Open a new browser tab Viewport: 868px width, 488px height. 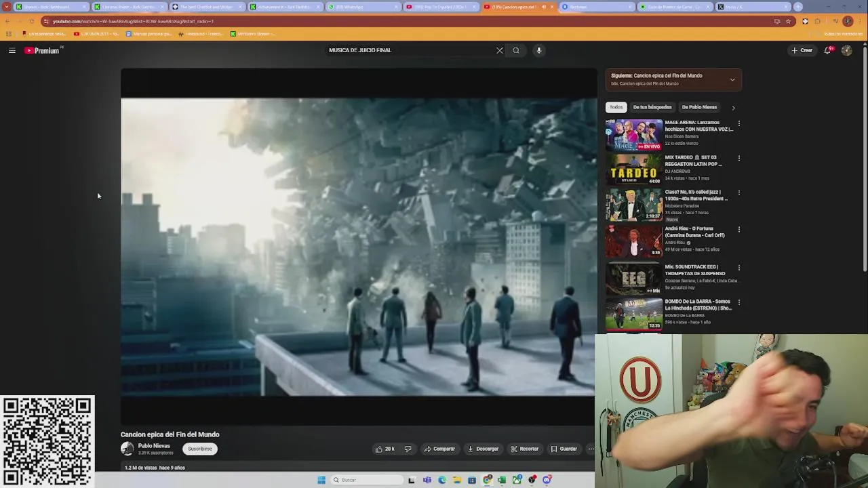pos(797,7)
